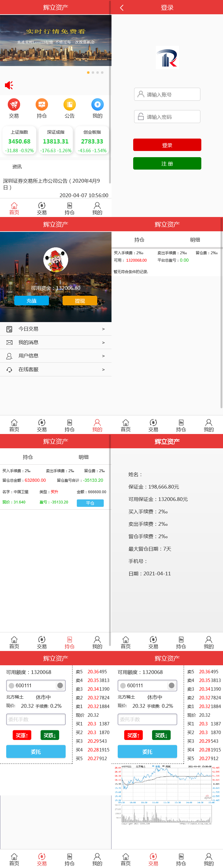Select the last gray carousel dot
The image size is (223, 868).
point(102,73)
